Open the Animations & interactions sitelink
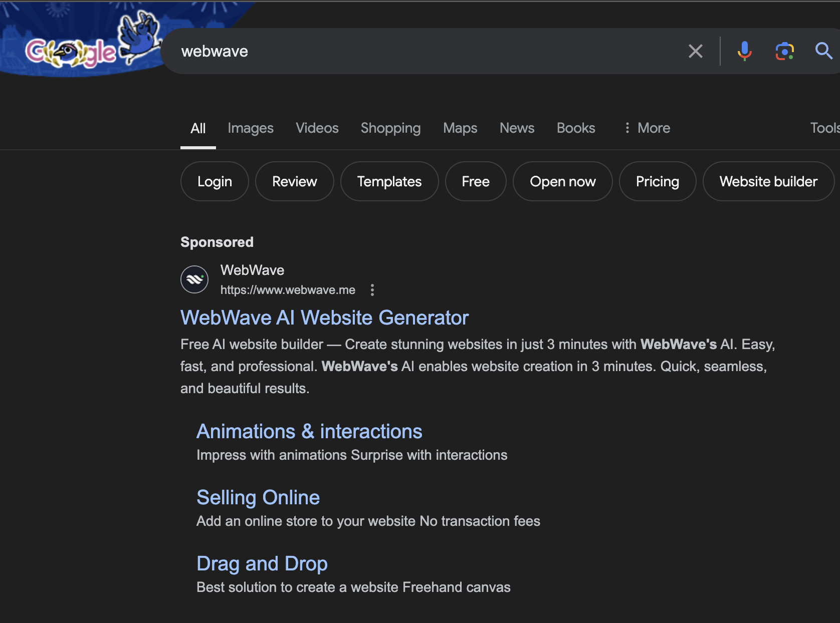The width and height of the screenshot is (840, 623). 309,432
